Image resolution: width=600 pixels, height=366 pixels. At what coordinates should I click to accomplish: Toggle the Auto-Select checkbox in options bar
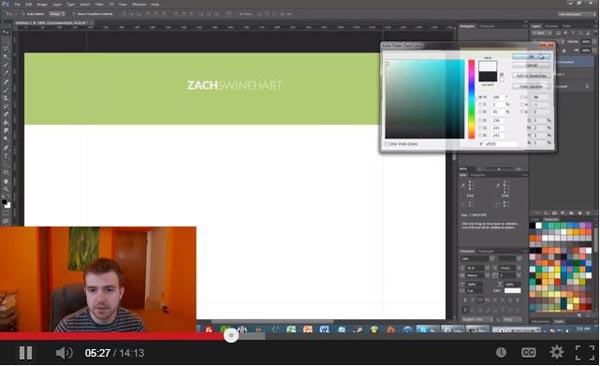click(x=23, y=14)
